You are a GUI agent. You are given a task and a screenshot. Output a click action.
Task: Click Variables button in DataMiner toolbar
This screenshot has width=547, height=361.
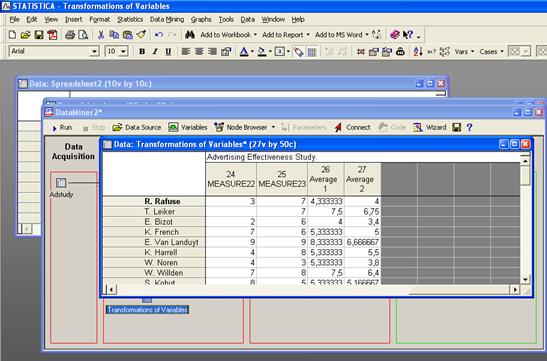188,128
